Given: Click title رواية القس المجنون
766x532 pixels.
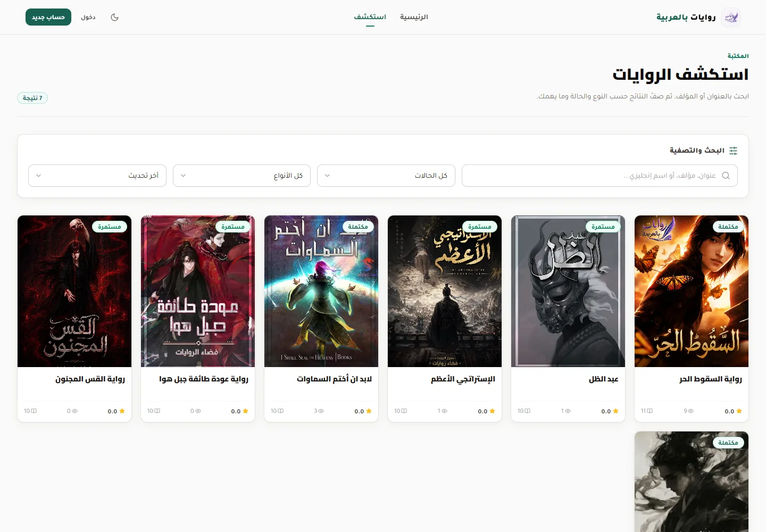Looking at the screenshot, I should click(x=90, y=379).
